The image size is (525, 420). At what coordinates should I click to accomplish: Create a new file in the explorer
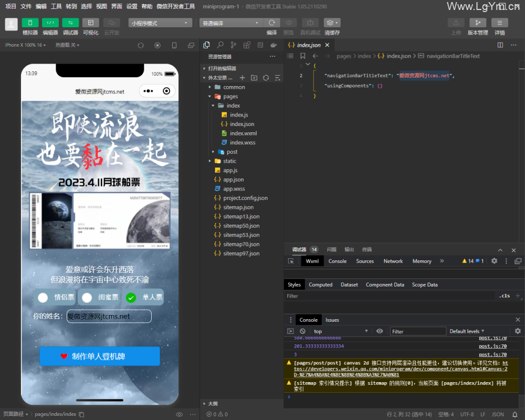[x=243, y=78]
